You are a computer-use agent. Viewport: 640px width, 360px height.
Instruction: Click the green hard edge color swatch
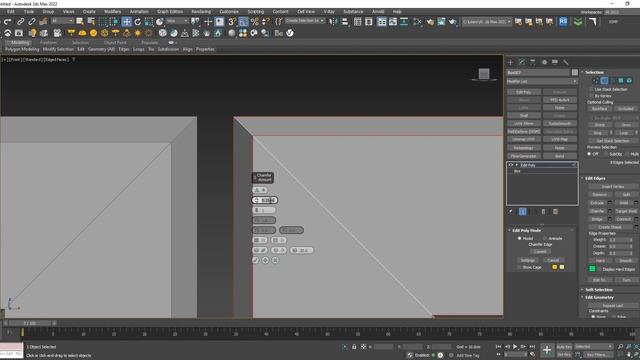(x=592, y=269)
